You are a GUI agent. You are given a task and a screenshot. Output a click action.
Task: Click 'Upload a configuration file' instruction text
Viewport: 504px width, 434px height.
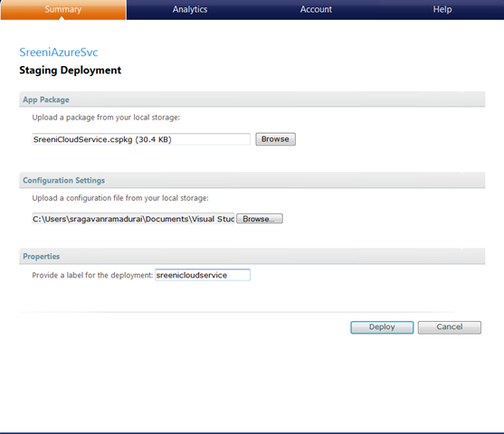120,198
